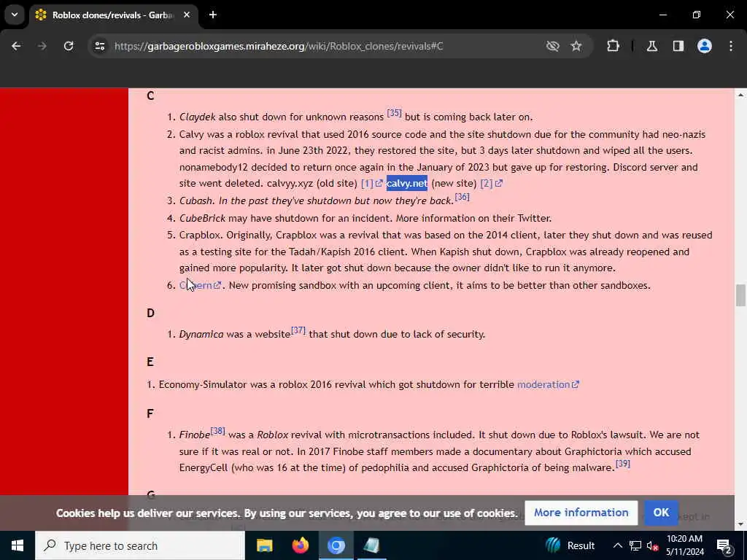
Task: Open the network status tray icon
Action: [635, 545]
